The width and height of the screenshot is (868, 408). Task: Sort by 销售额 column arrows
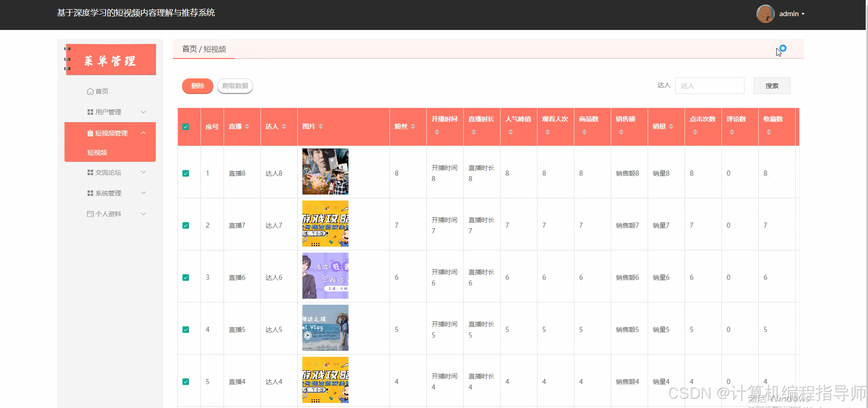tap(621, 132)
